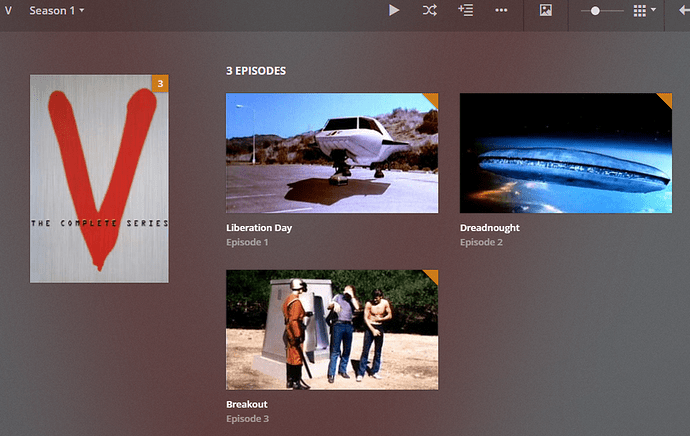Click unwatched corner marker on Liberation Day
Viewport: 690px width, 436px height.
click(432, 99)
